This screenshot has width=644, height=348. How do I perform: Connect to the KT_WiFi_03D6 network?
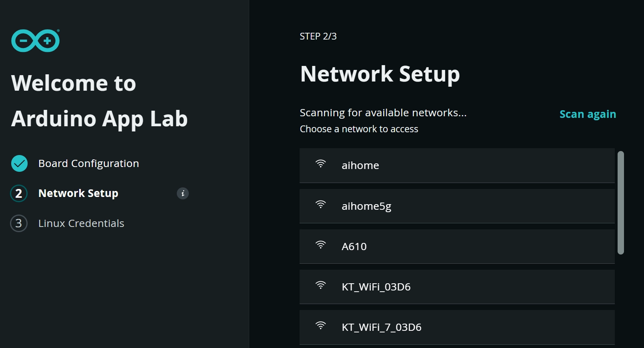(457, 287)
